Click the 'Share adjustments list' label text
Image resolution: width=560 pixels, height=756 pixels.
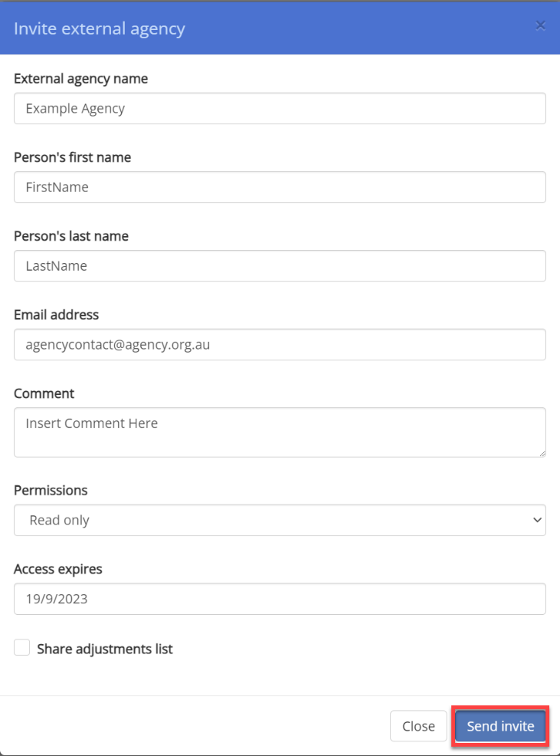105,649
